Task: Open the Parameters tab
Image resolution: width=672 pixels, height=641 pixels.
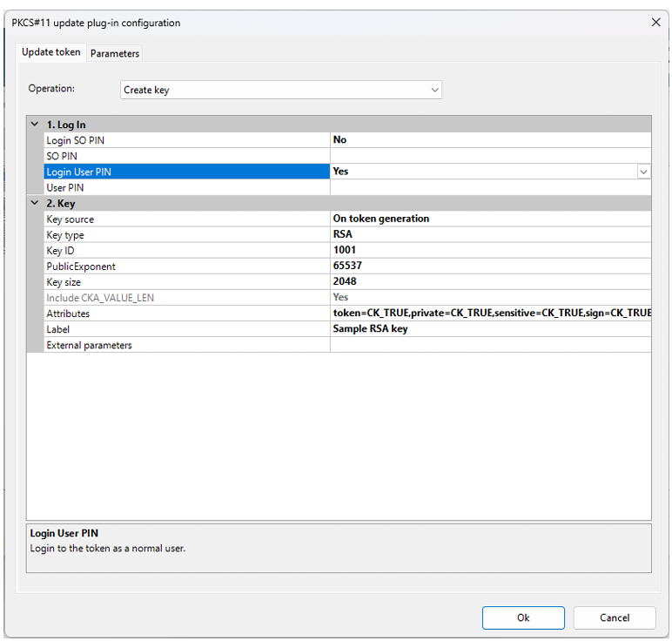Action: tap(114, 54)
